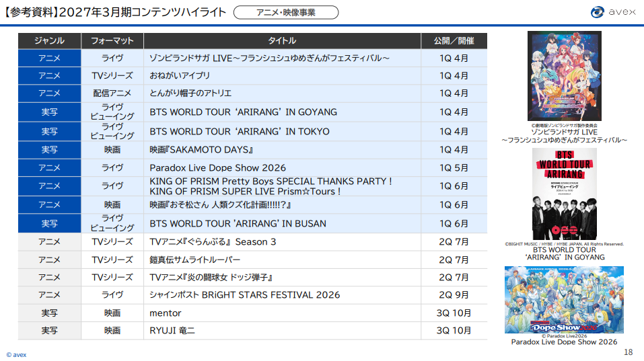Click the title とんがり帽子のアトリエ
This screenshot has width=644, height=361.
click(190, 93)
